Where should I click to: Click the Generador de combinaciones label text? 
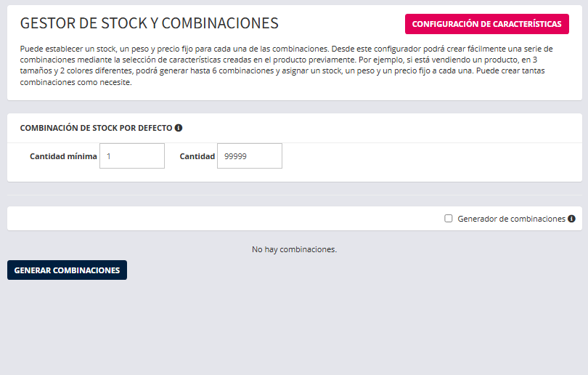click(511, 219)
